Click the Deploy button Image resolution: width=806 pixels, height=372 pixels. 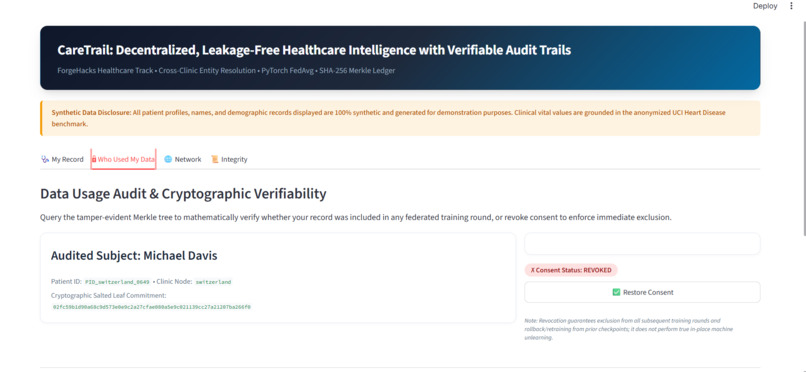tap(765, 6)
